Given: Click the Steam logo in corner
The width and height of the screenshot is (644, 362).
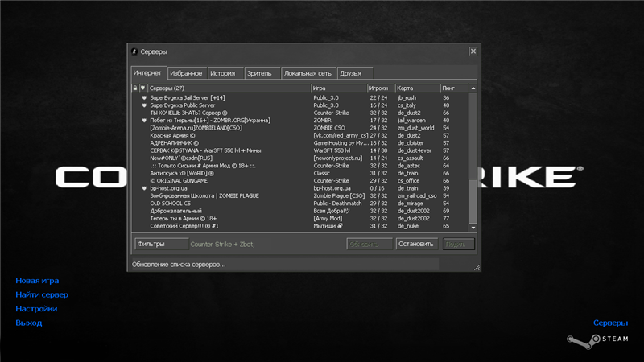Looking at the screenshot, I should point(597,339).
